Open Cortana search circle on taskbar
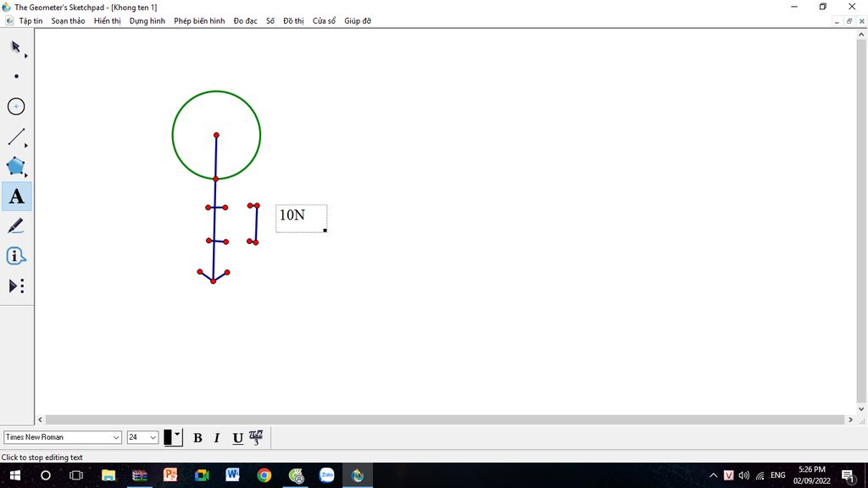This screenshot has width=868, height=488. point(46,475)
